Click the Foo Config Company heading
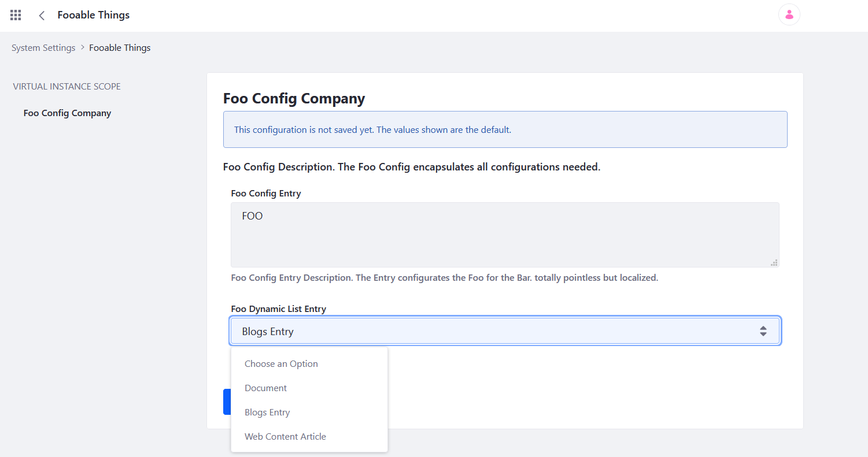 click(294, 98)
